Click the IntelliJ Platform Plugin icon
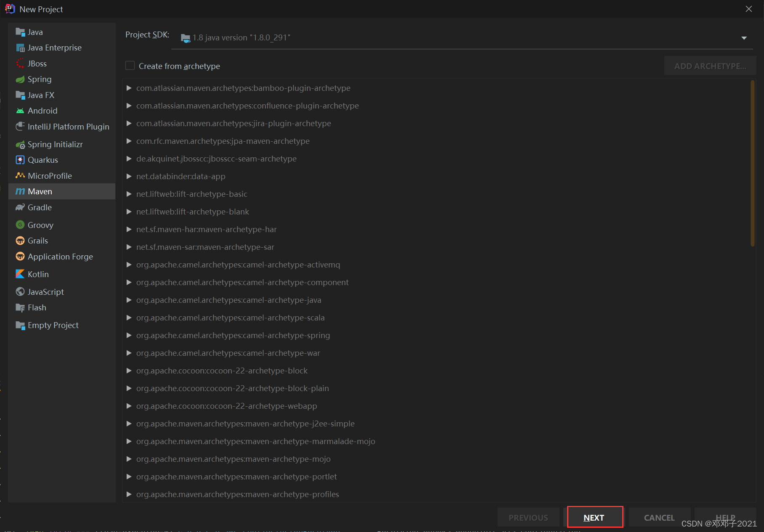764x532 pixels. (x=20, y=127)
